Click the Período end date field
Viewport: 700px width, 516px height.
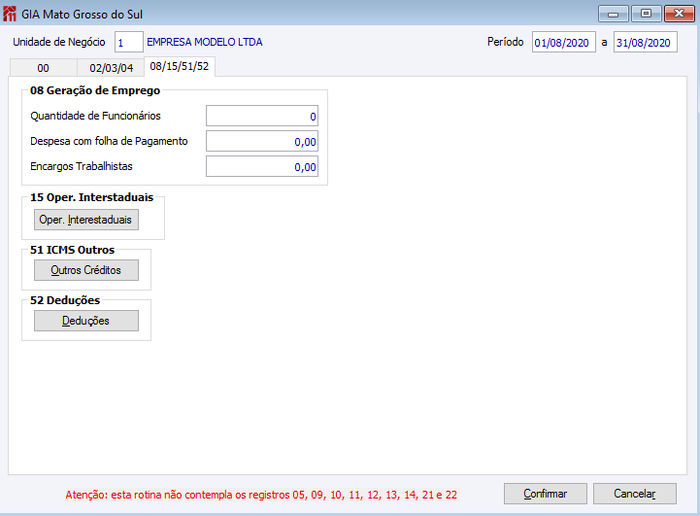point(645,42)
